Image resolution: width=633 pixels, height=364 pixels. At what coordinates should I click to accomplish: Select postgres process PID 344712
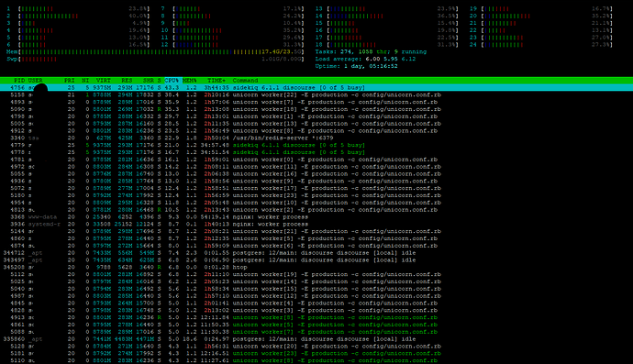click(316, 253)
